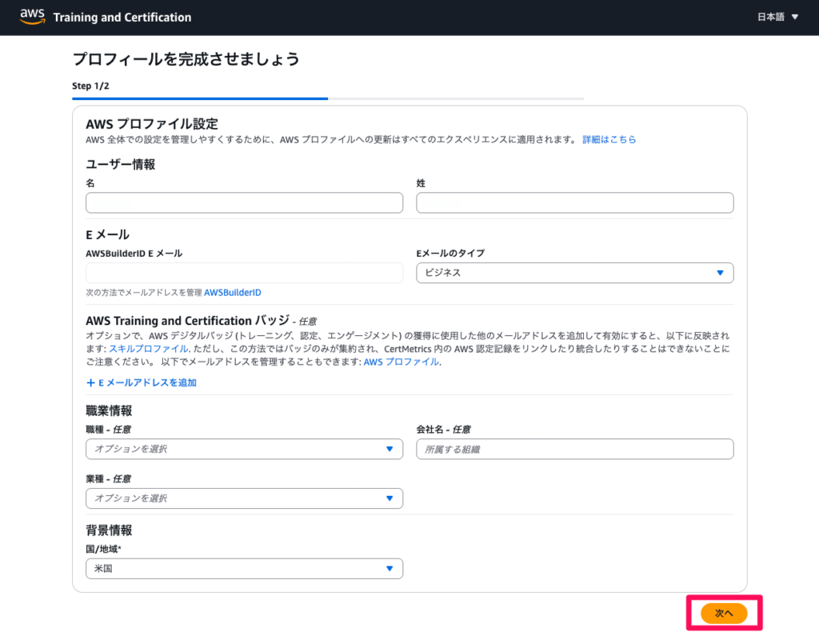Open the スキルプロファイル link
The width and height of the screenshot is (819, 644).
[161, 350]
